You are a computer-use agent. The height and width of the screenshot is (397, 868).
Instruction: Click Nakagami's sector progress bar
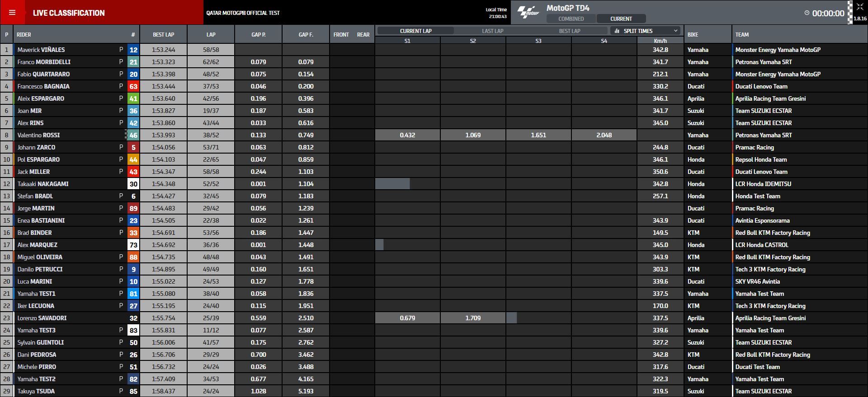pyautogui.click(x=392, y=184)
